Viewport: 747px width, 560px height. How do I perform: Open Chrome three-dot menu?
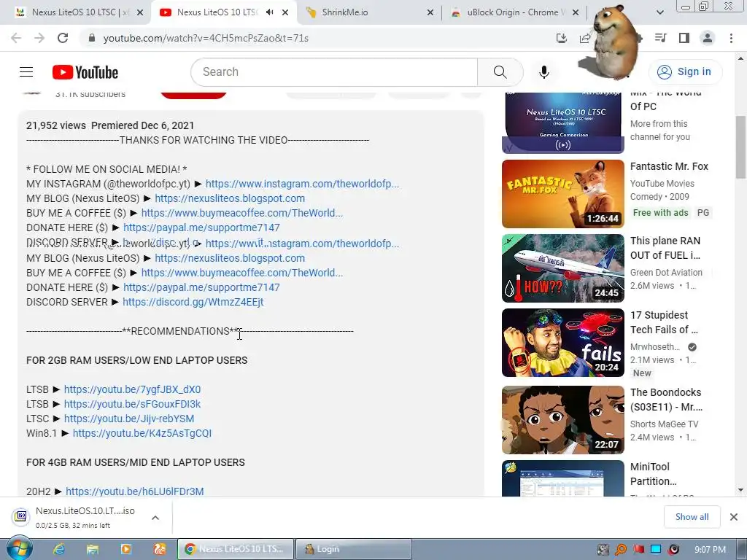click(731, 38)
